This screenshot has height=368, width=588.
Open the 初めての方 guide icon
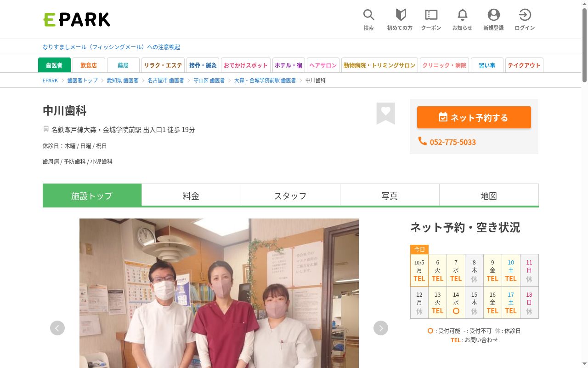400,20
